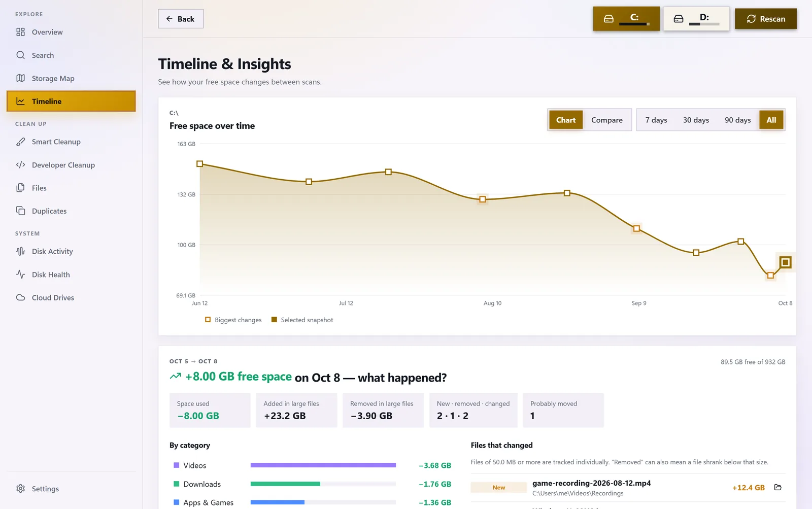Open the Developer Cleanup code icon
Image resolution: width=812 pixels, height=509 pixels.
[20, 165]
